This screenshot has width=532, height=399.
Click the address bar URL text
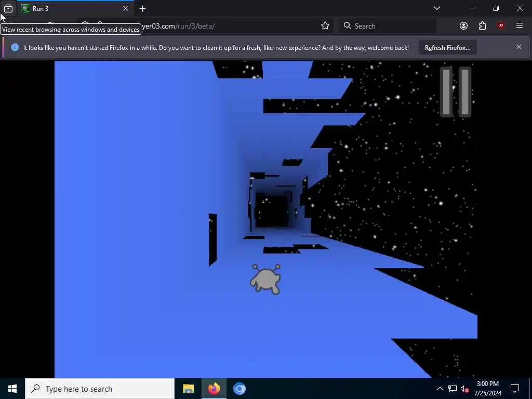click(x=178, y=26)
